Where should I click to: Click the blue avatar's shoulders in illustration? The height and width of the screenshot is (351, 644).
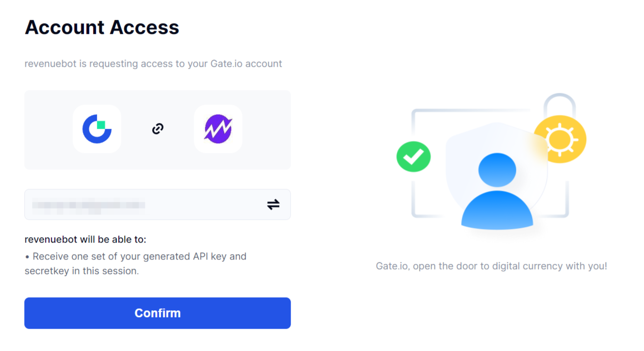pyautogui.click(x=497, y=211)
